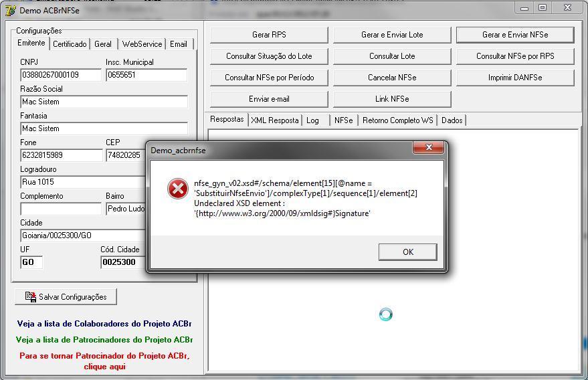Select the Retorno Completo WS tab
The width and height of the screenshot is (588, 380).
(x=397, y=120)
